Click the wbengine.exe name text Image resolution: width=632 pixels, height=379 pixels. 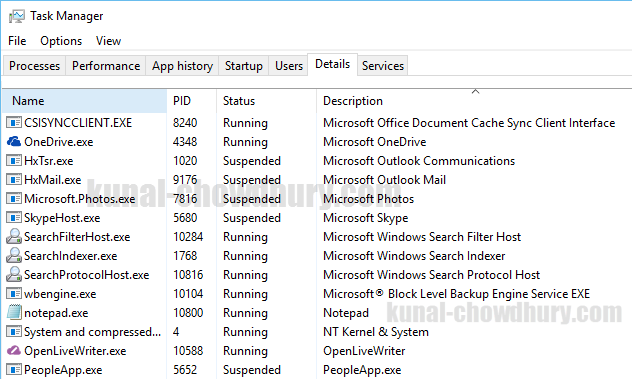pos(60,294)
